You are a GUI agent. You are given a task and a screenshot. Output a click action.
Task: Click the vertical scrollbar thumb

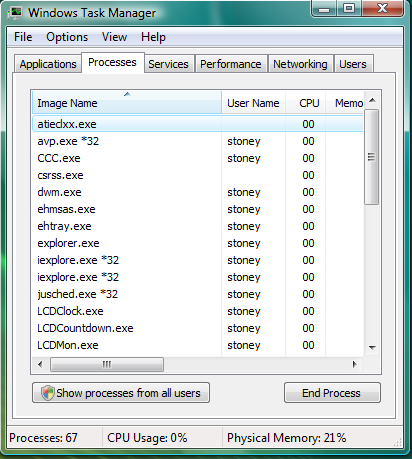click(x=371, y=157)
